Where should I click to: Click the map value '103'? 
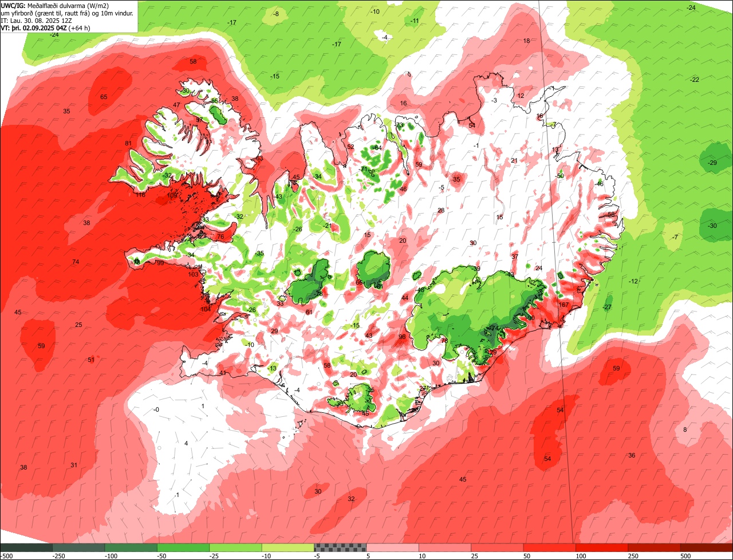(x=194, y=274)
